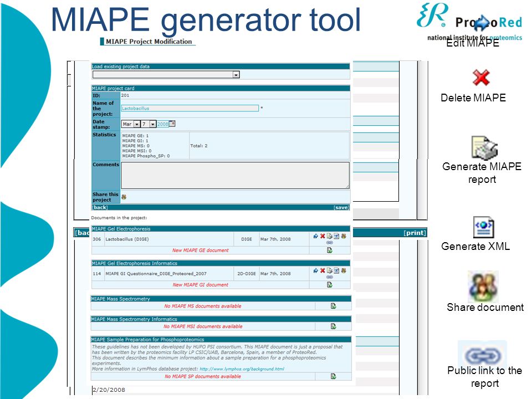Screen dimensions: 532x399
Task: Click the MIAPE Gel Electrophoresis section header
Action: (221, 229)
